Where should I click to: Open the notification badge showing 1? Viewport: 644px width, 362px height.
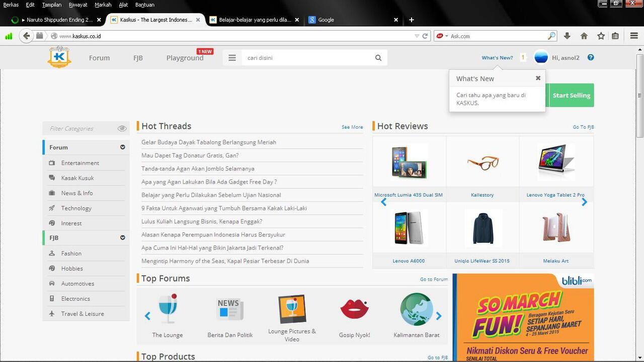[523, 57]
